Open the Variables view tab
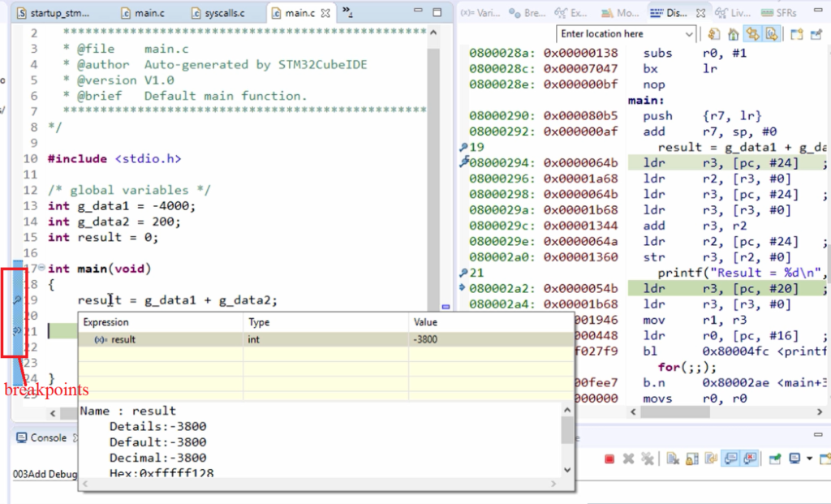Image resolution: width=831 pixels, height=504 pixels. point(480,13)
